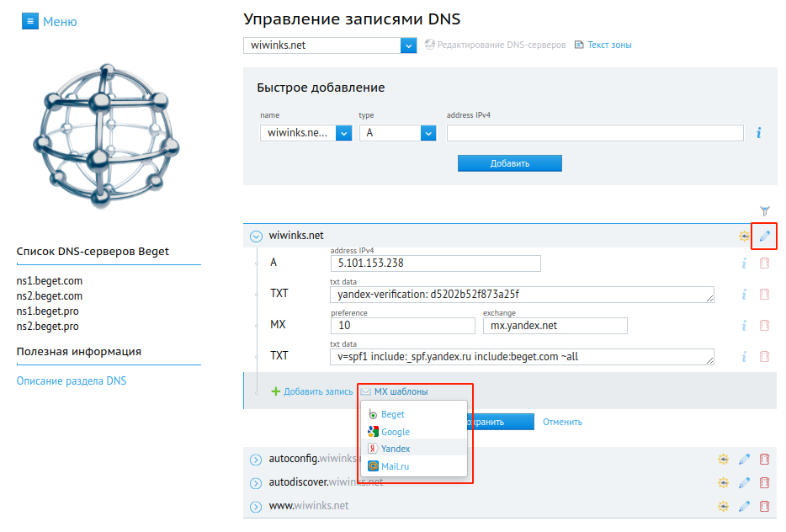Image resolution: width=786 pixels, height=532 pixels.
Task: Click the pencil edit icon for wiwinks.net
Action: [x=764, y=237]
